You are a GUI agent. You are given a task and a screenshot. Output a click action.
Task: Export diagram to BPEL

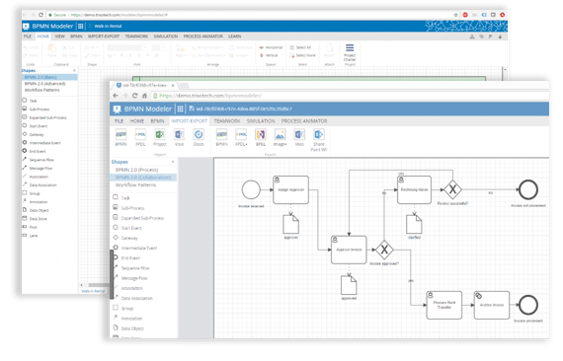(261, 138)
